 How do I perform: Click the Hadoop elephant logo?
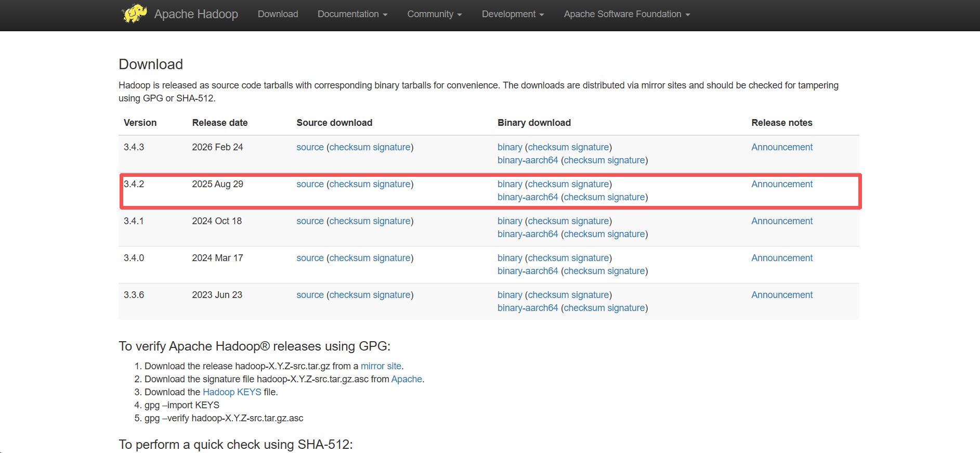(x=135, y=14)
